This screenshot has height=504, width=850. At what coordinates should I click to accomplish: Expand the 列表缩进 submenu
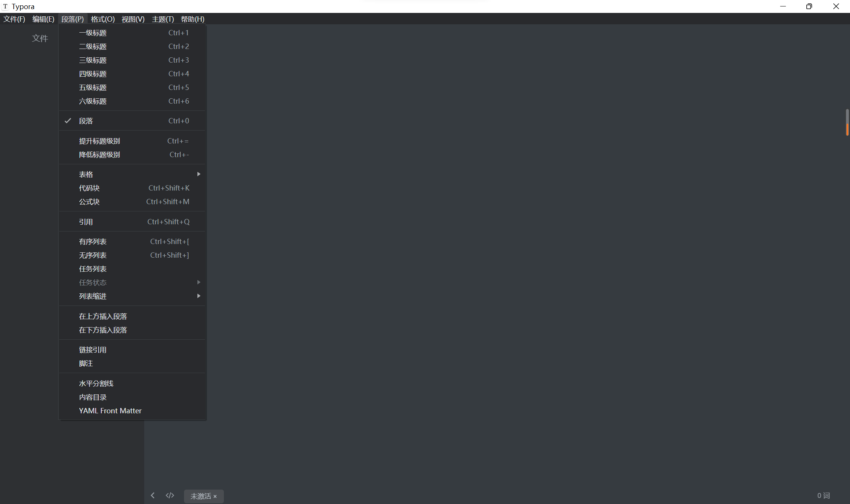coord(132,296)
